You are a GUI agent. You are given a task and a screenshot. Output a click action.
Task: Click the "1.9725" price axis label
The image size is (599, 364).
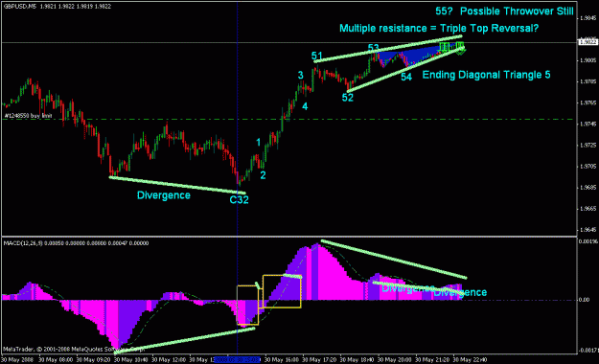pyautogui.click(x=587, y=146)
